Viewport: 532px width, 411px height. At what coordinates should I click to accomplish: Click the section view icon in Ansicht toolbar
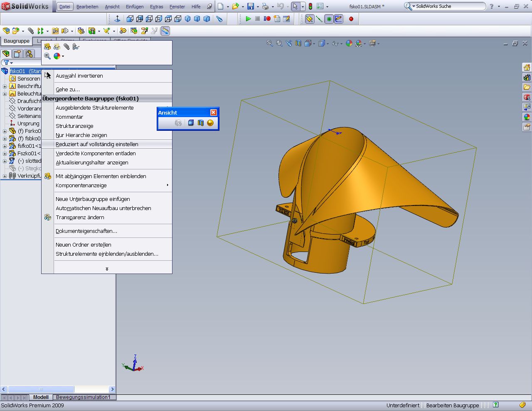[x=201, y=123]
